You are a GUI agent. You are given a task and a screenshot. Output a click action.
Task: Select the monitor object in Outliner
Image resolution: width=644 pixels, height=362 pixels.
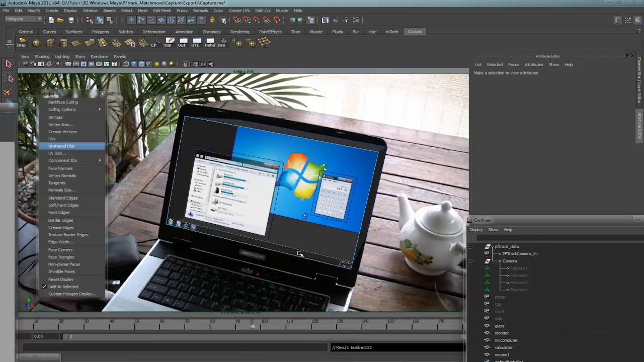(x=502, y=333)
